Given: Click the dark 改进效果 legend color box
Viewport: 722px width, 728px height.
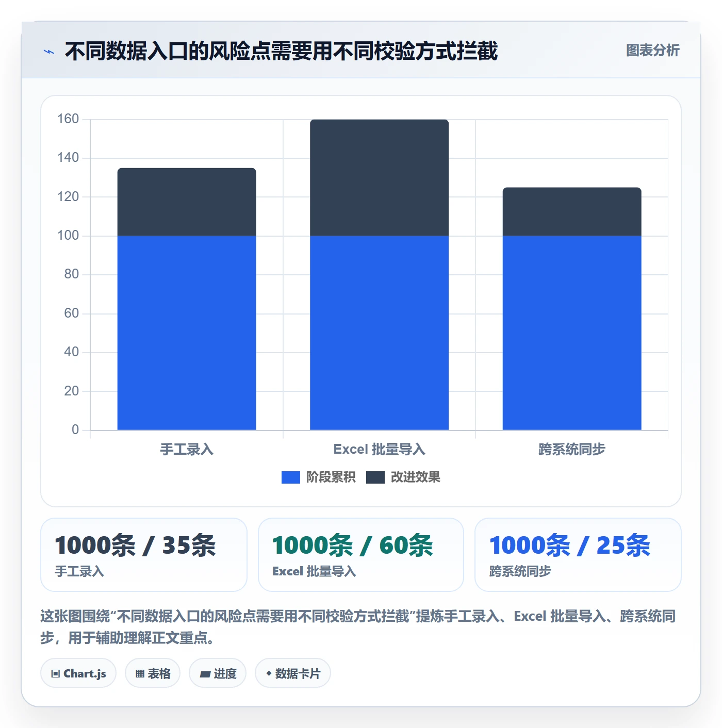Looking at the screenshot, I should 375,477.
